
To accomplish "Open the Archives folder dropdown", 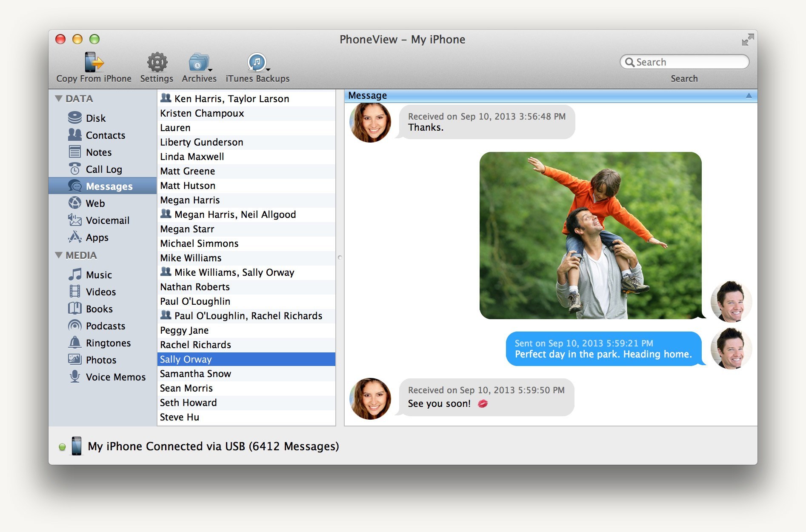I will (199, 63).
